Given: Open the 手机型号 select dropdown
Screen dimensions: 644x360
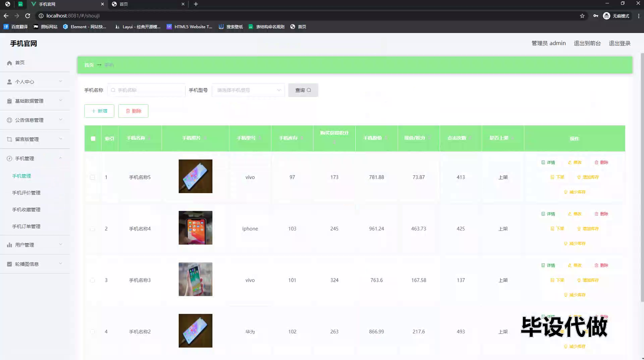Looking at the screenshot, I should [248, 90].
